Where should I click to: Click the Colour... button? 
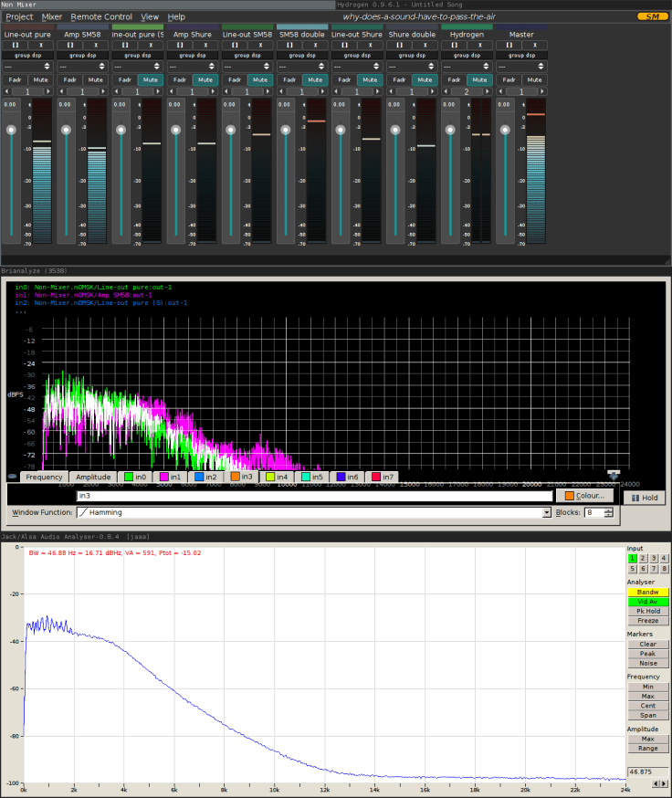pos(583,496)
